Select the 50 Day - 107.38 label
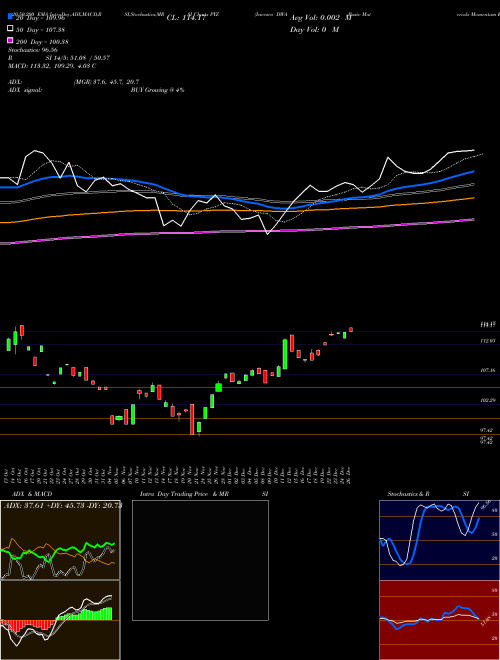This screenshot has height=660, width=500. (40, 30)
